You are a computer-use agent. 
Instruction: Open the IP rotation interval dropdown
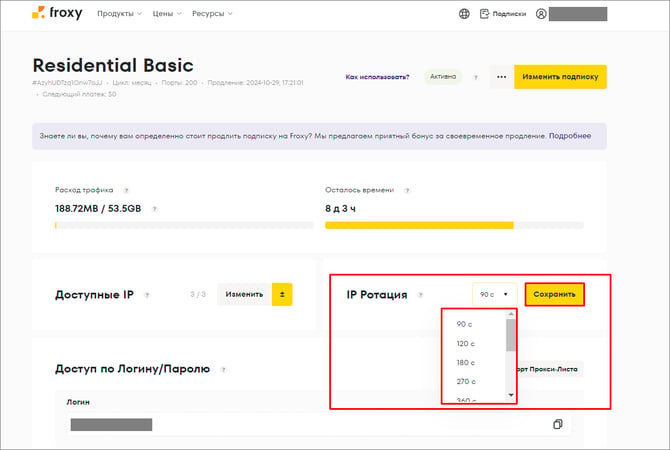(x=494, y=294)
